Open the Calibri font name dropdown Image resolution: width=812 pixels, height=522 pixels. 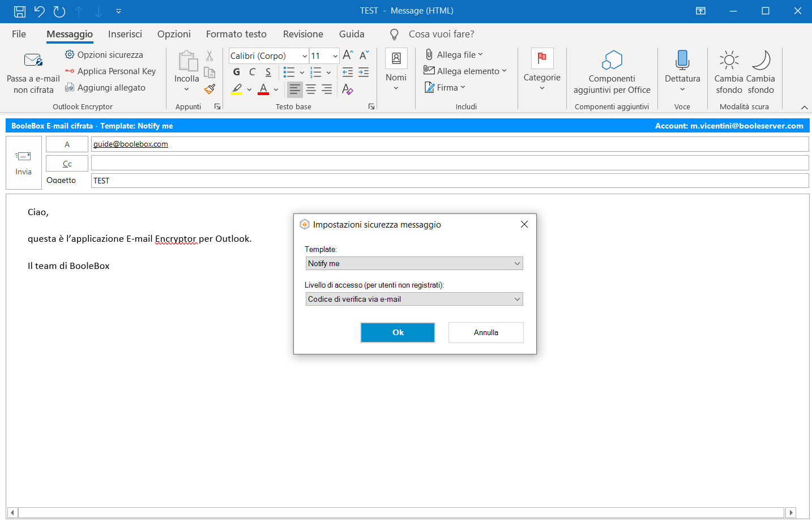point(305,56)
